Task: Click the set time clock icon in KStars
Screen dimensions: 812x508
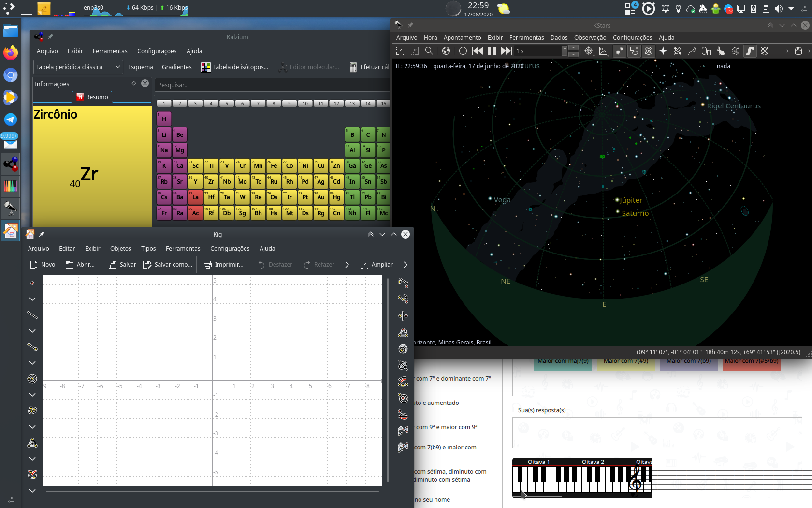Action: click(463, 51)
